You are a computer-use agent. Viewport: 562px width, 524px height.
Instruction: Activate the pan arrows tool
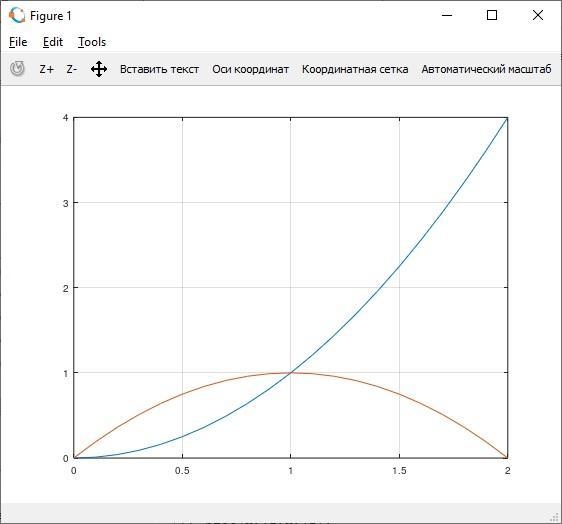coord(99,69)
